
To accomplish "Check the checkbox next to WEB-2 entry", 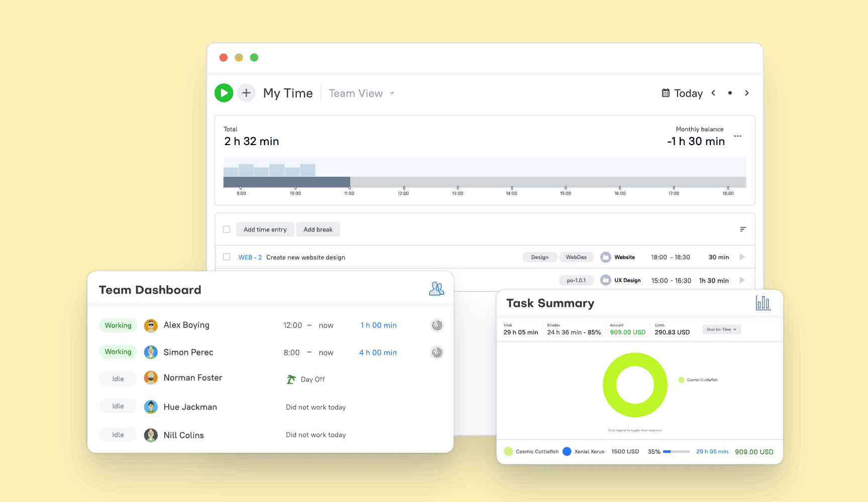I will [227, 257].
